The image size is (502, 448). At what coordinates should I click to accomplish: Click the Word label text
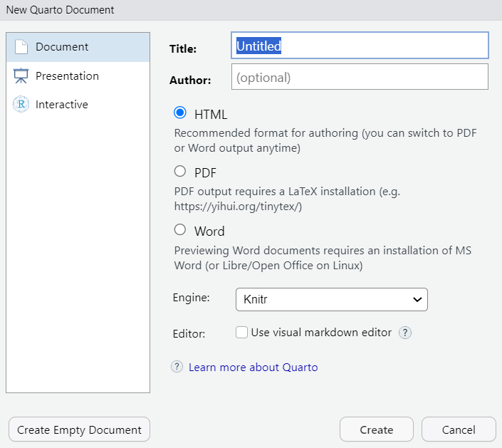pos(209,231)
